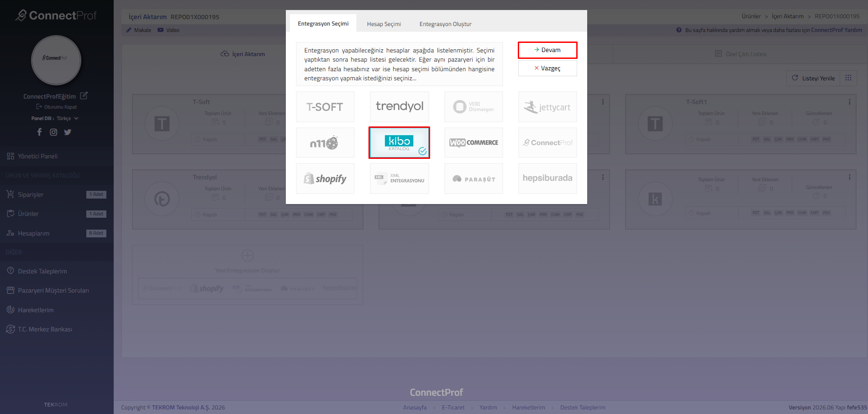Open Hesaplarım in the sidebar
The image size is (868, 414).
click(x=57, y=233)
